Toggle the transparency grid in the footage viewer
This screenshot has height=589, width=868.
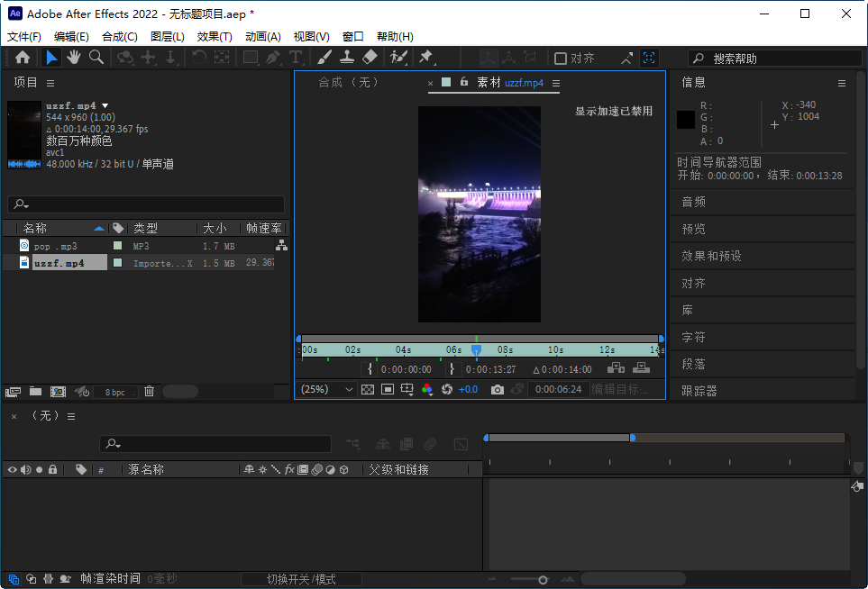(367, 389)
